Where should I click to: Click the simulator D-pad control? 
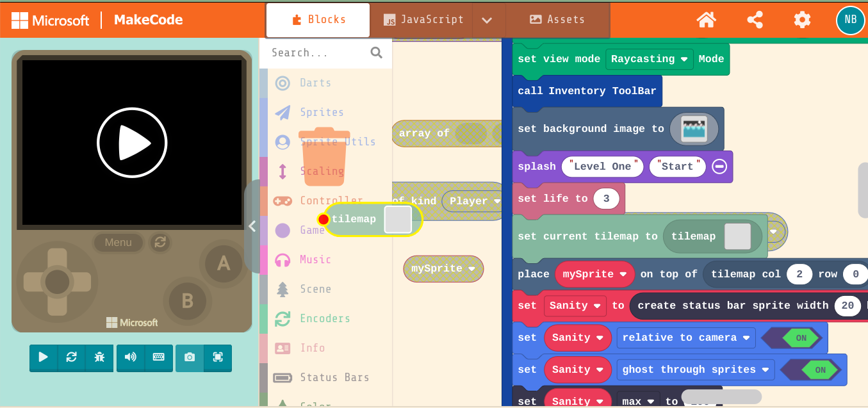coord(57,282)
